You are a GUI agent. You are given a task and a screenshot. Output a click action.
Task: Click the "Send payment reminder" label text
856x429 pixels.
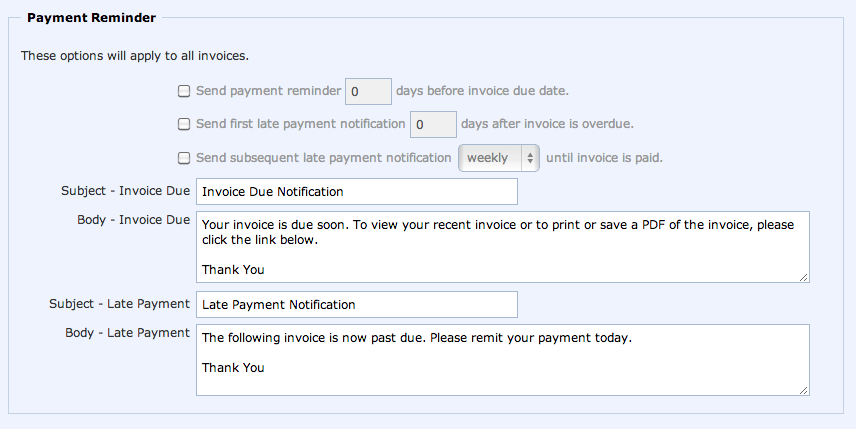click(x=268, y=91)
